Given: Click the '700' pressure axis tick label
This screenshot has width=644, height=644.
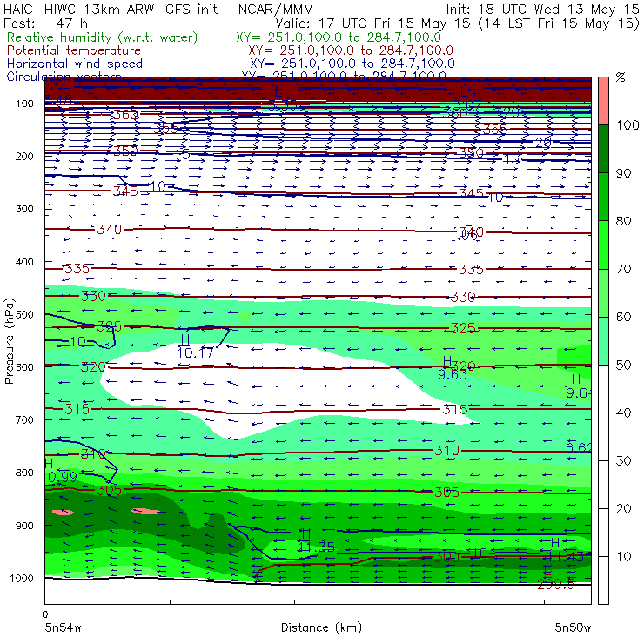Looking at the screenshot, I should point(24,419).
